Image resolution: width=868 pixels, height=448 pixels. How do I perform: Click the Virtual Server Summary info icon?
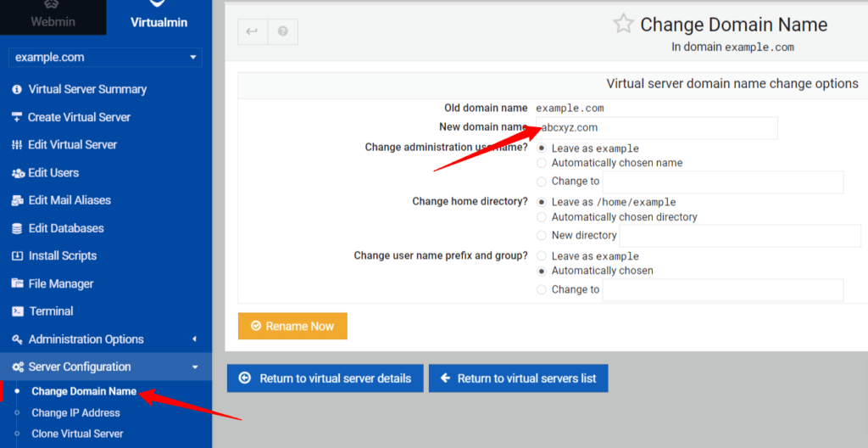17,89
